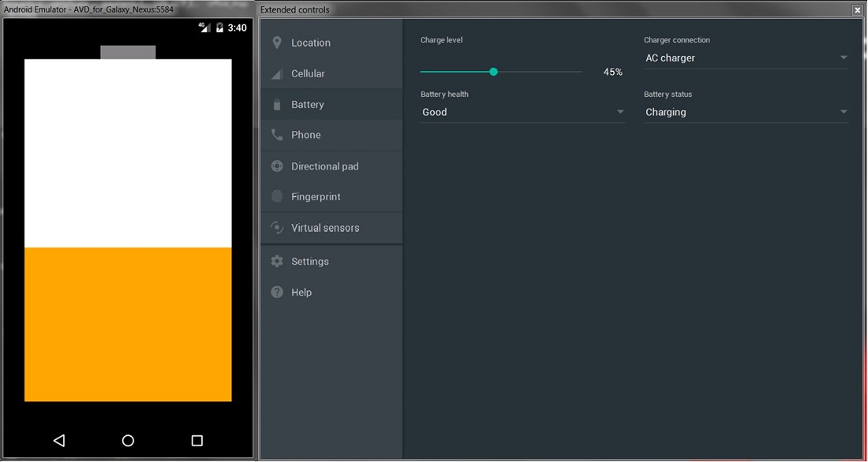Select the Fingerprint icon
The width and height of the screenshot is (868, 462).
(x=277, y=196)
